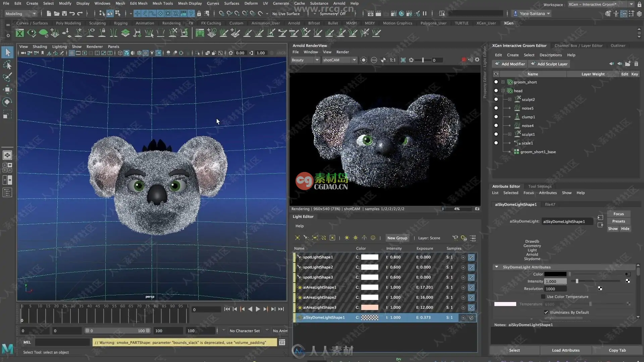Choose the Rotate tool in toolbox
The image size is (644, 362).
(x=7, y=102)
